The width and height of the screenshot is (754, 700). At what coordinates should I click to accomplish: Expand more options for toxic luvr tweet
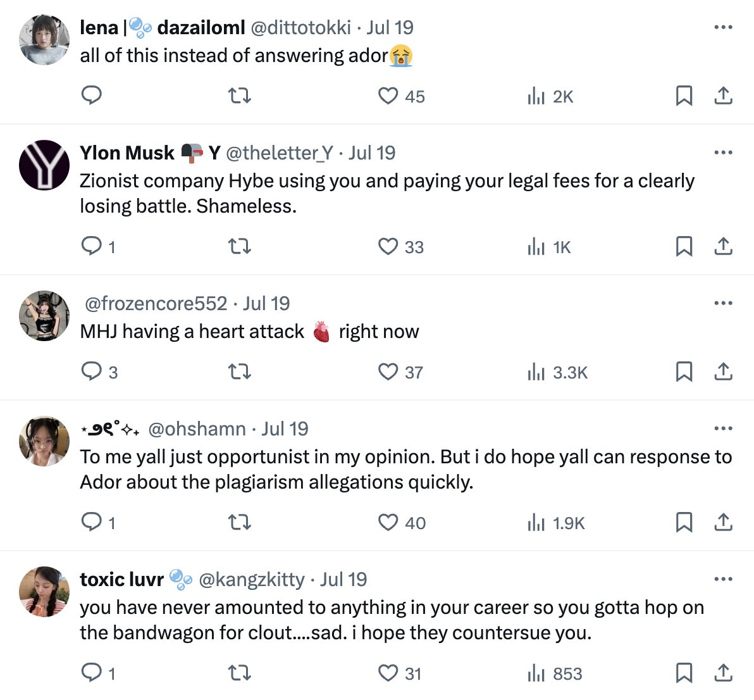(x=722, y=579)
